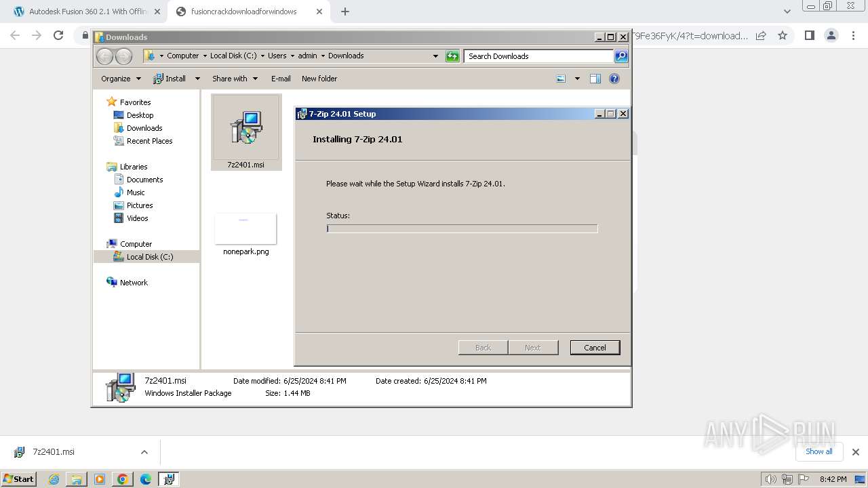Open Explorer help question-mark icon
The image size is (868, 488).
(x=614, y=79)
